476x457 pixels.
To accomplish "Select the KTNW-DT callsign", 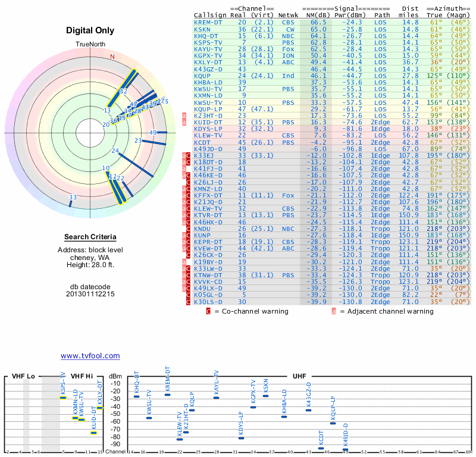I will [208, 275].
